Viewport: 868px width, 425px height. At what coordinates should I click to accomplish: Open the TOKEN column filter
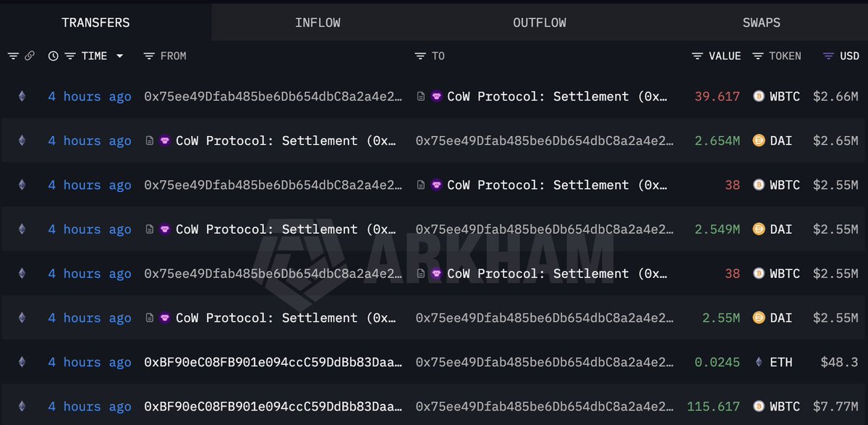758,56
